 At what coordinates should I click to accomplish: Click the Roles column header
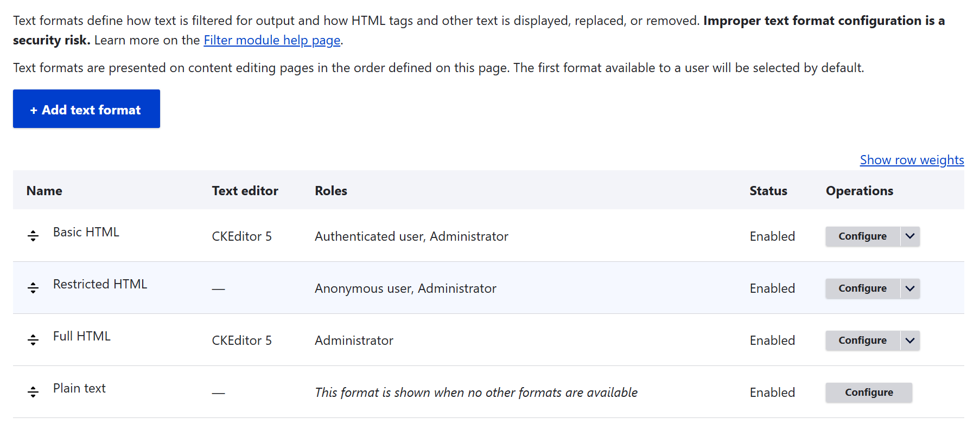331,191
